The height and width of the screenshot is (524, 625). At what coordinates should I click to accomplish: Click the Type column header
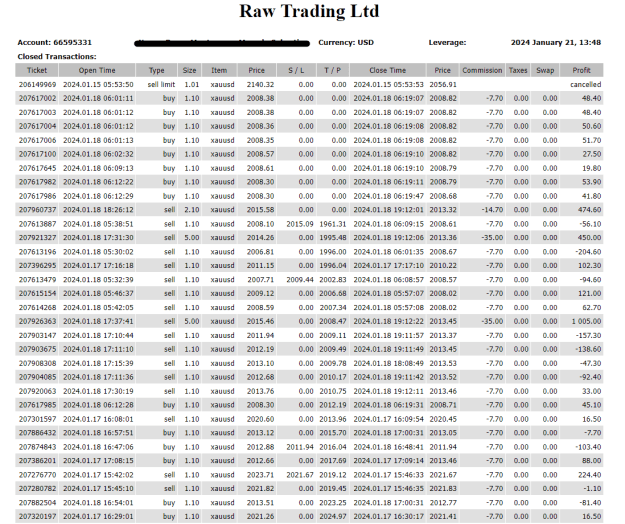(157, 70)
